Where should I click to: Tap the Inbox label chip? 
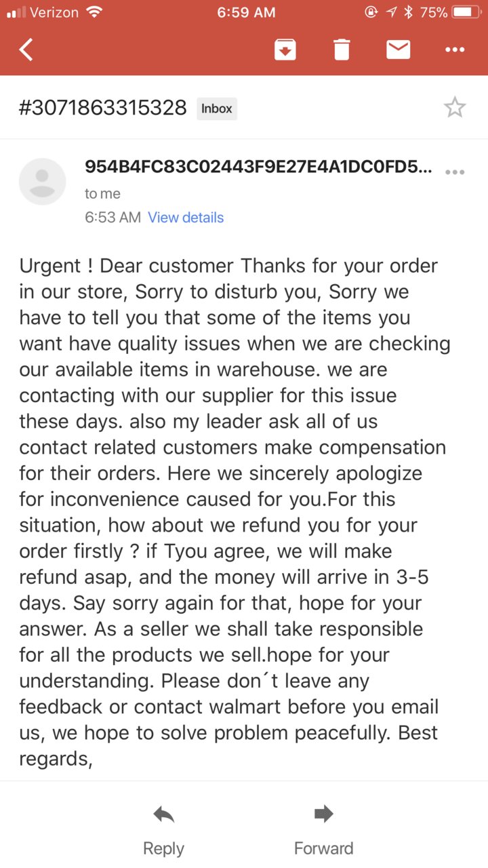[x=217, y=108]
